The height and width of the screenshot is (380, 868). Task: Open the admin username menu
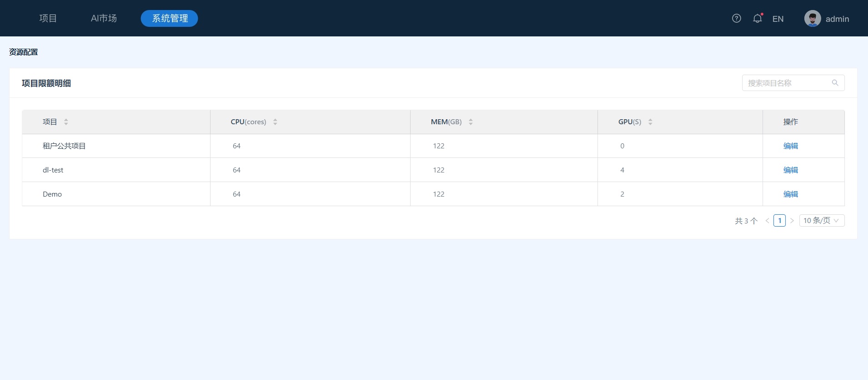(x=837, y=19)
